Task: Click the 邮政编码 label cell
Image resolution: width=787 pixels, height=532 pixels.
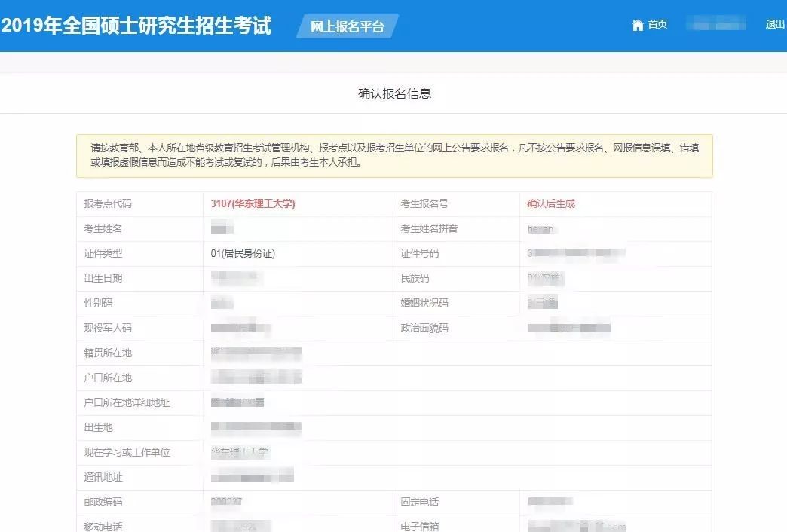Action: [103, 503]
